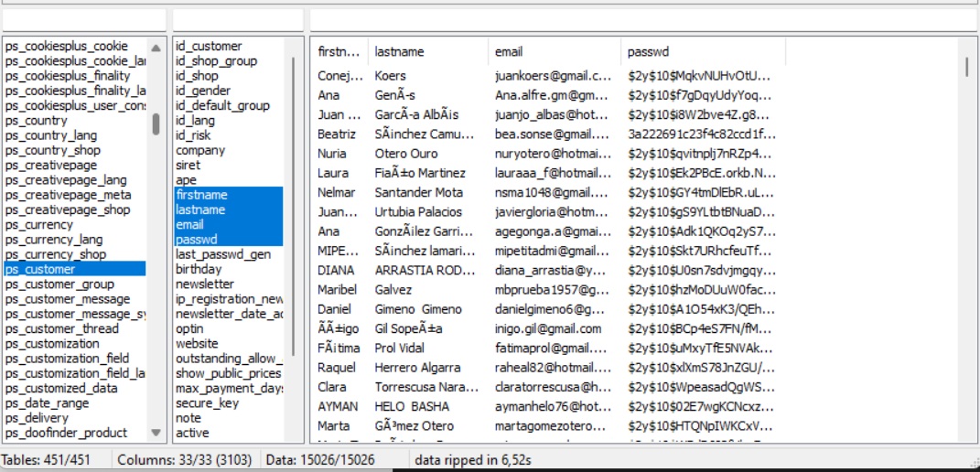Select the last_passwd_gen column
This screenshot has height=472, width=980.
228,254
